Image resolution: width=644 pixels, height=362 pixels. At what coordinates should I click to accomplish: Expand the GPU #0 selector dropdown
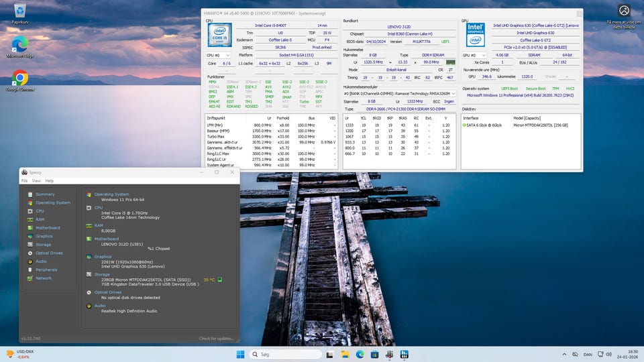pos(474,55)
